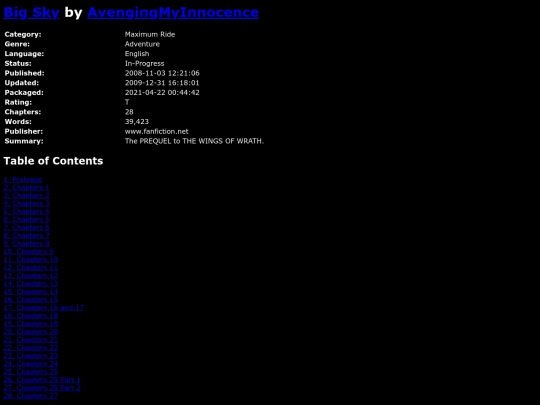Select the publisher text 'www.fanfiction.net'
540x405 pixels.
(157, 131)
